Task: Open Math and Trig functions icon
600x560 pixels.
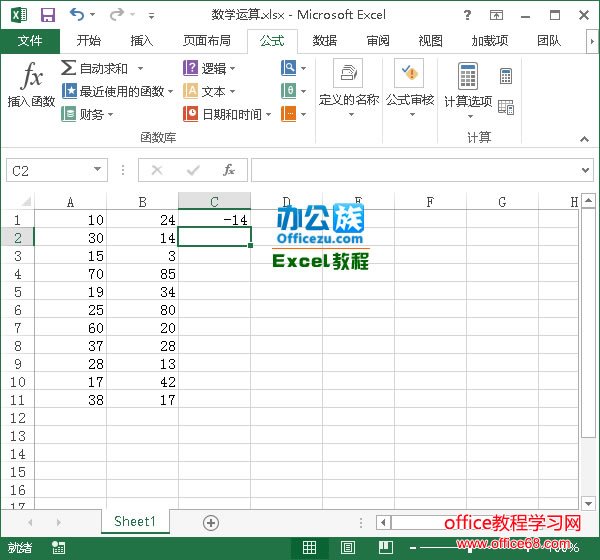Action: [289, 91]
